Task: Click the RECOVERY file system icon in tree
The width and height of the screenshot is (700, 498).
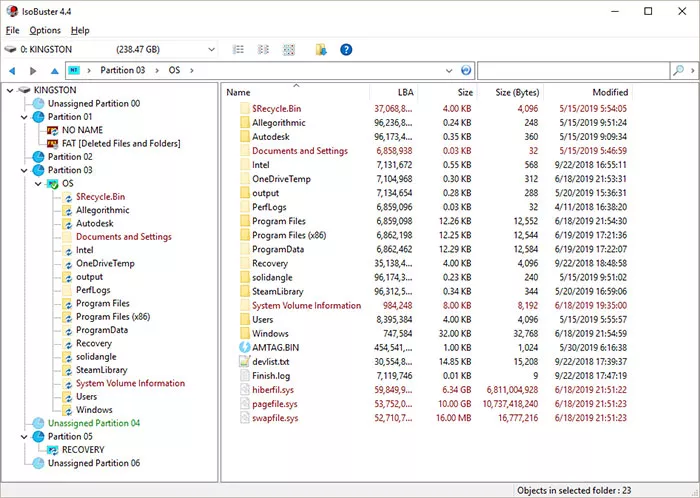Action: click(x=53, y=450)
